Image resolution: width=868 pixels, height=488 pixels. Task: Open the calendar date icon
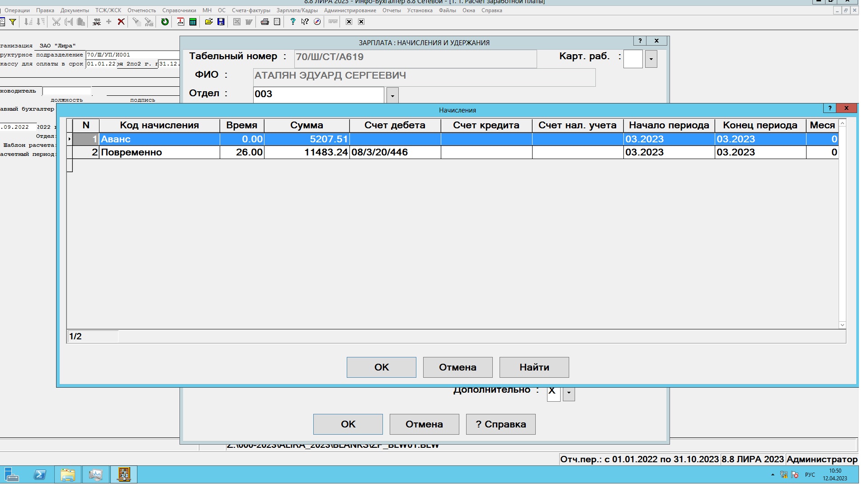[x=180, y=22]
